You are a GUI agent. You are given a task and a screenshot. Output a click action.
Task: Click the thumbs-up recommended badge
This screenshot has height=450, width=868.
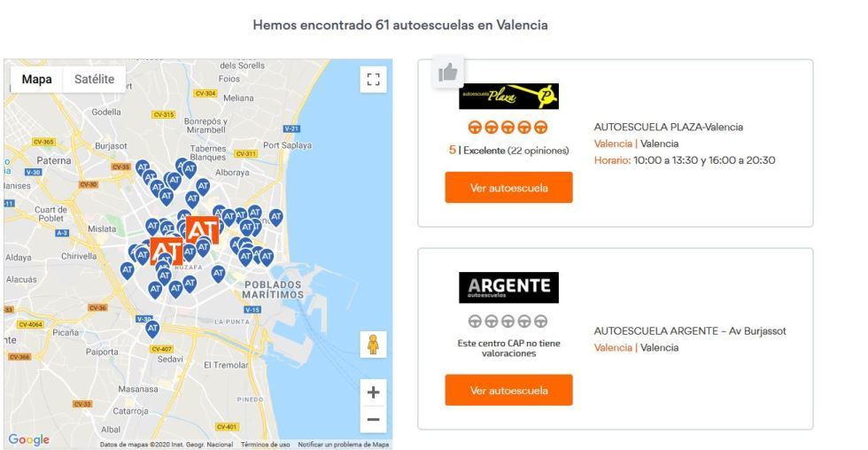pos(448,72)
